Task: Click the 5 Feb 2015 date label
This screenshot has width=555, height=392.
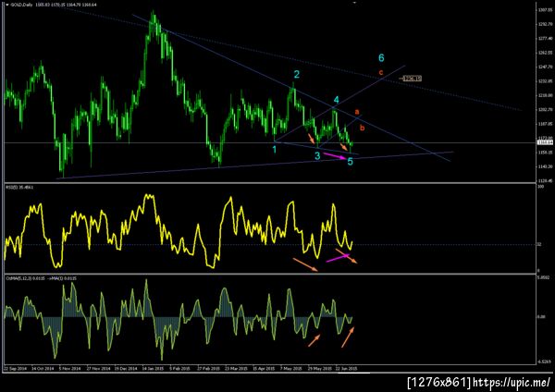Action: (x=179, y=368)
